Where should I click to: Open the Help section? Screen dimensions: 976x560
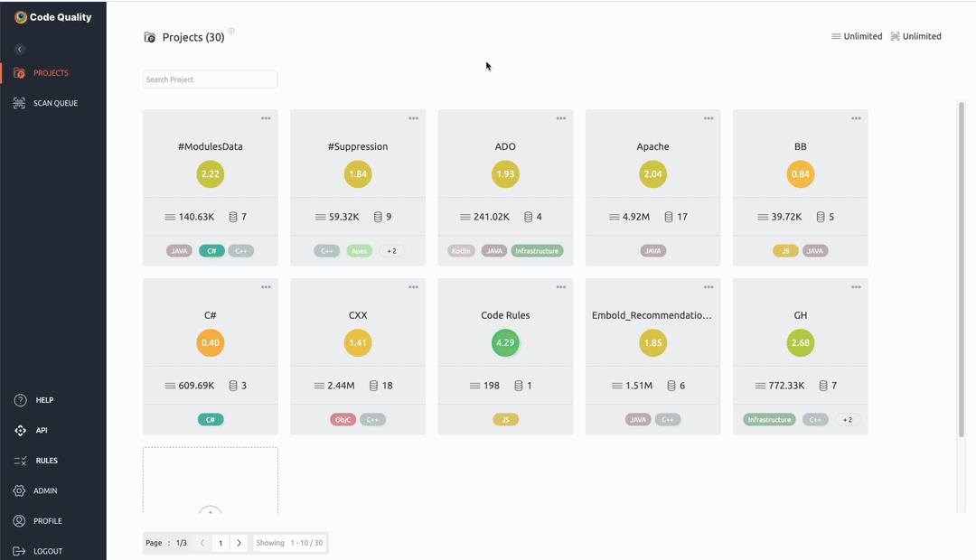pyautogui.click(x=19, y=399)
